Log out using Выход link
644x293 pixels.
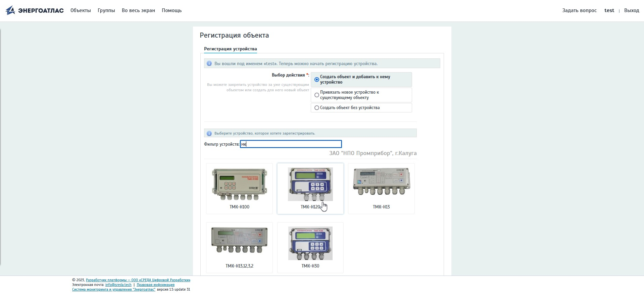tap(631, 10)
